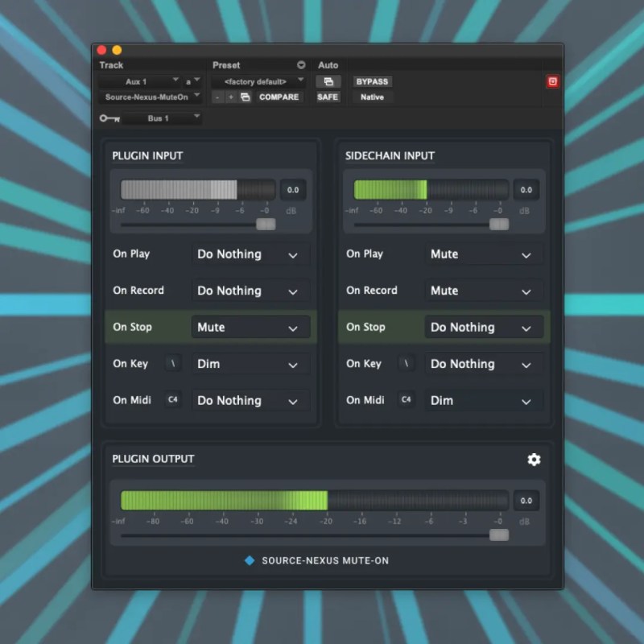This screenshot has height=644, width=644.
Task: Click Sidechain On Key backslash field
Action: tap(407, 364)
